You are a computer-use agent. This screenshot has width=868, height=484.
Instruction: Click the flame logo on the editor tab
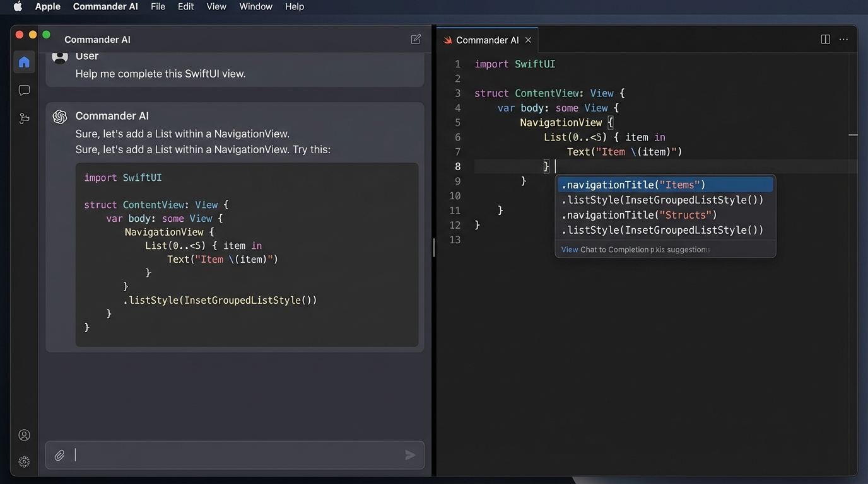point(447,40)
